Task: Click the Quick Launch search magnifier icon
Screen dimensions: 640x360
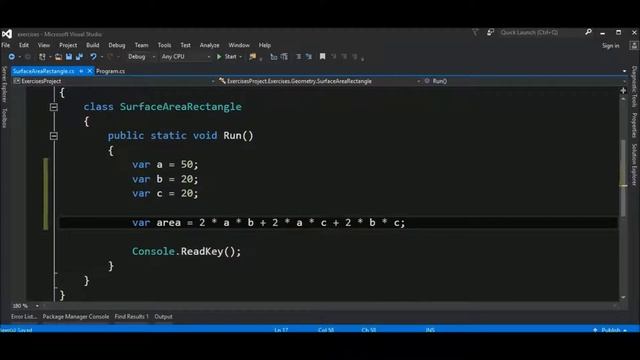Action: 588,32
